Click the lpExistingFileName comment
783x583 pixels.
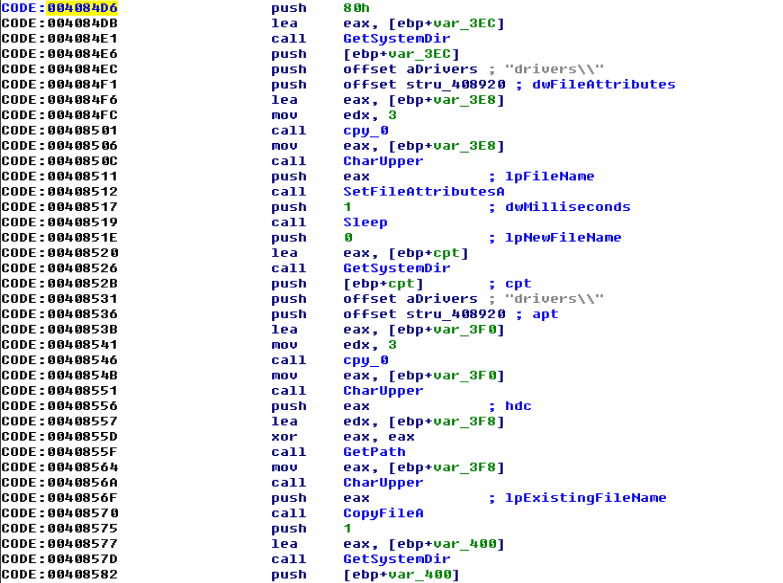click(x=586, y=498)
